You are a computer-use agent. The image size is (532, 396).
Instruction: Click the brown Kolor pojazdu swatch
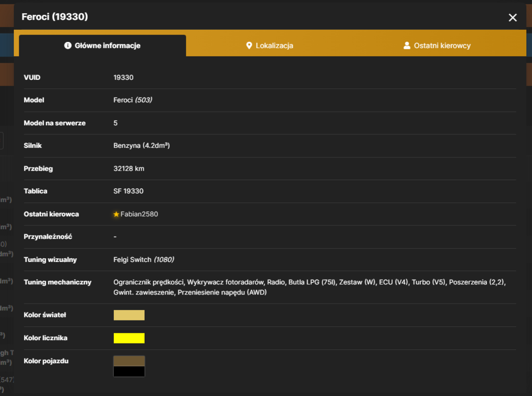(x=129, y=361)
